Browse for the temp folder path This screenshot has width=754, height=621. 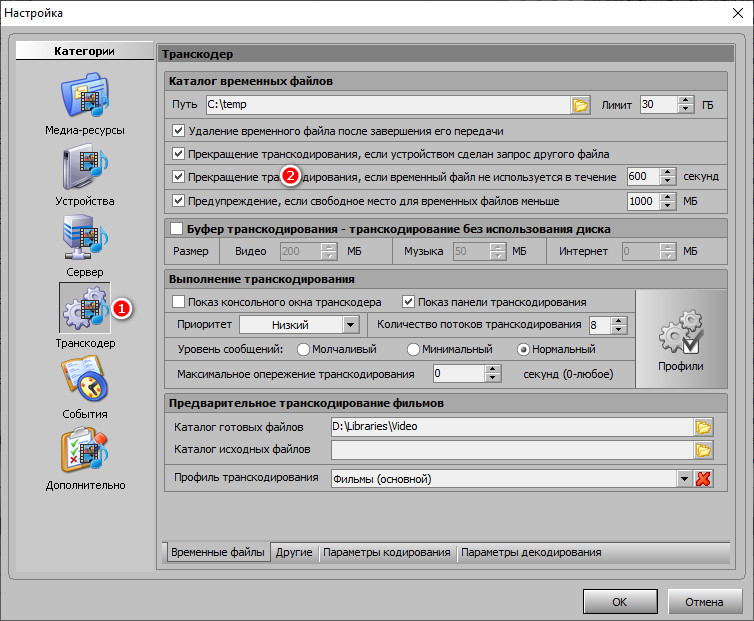tap(580, 104)
